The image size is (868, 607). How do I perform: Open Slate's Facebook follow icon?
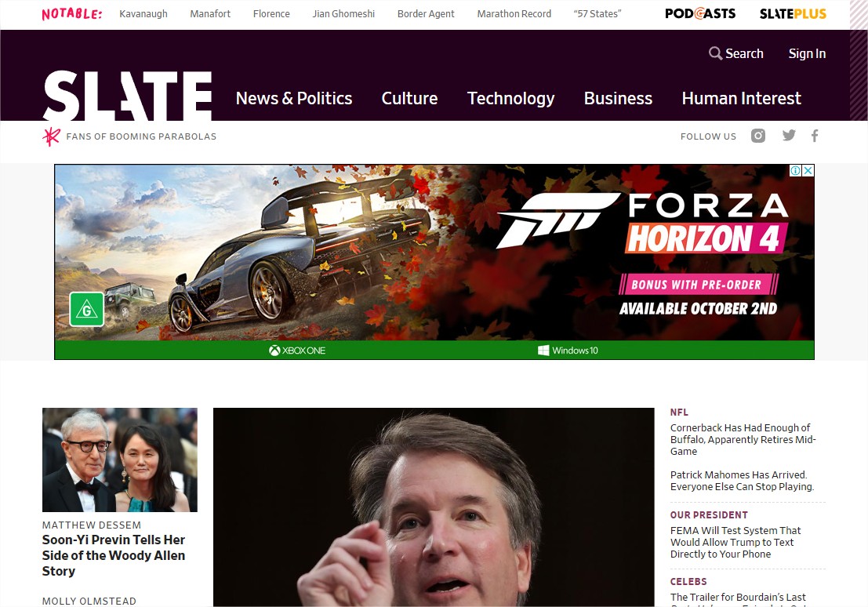coord(815,136)
